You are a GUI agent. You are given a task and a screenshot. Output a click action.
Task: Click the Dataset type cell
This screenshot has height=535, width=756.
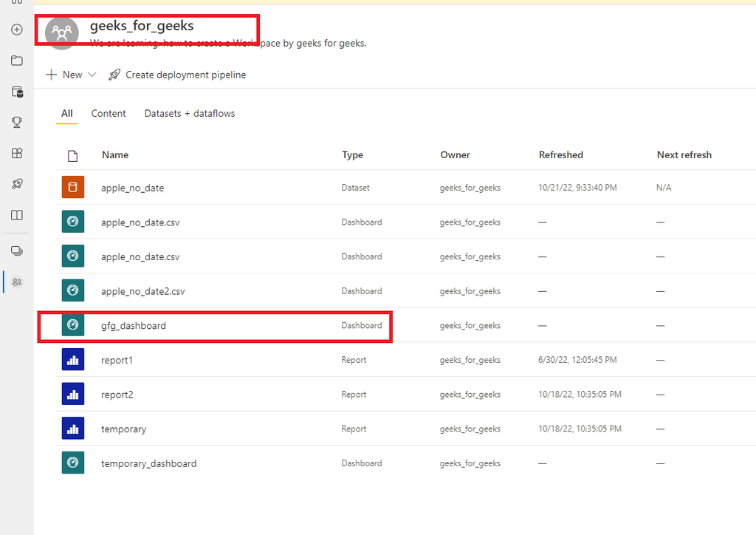click(x=355, y=188)
